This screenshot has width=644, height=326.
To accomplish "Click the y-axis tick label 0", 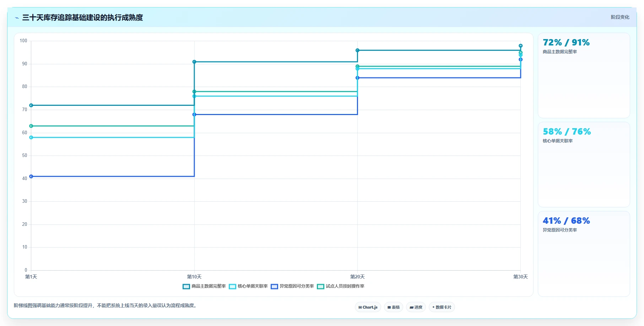I will [x=26, y=270].
